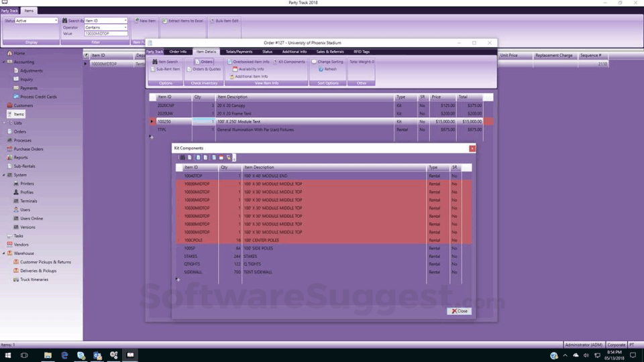Open Users Online in sidebar
644x362 pixels.
pos(28,219)
